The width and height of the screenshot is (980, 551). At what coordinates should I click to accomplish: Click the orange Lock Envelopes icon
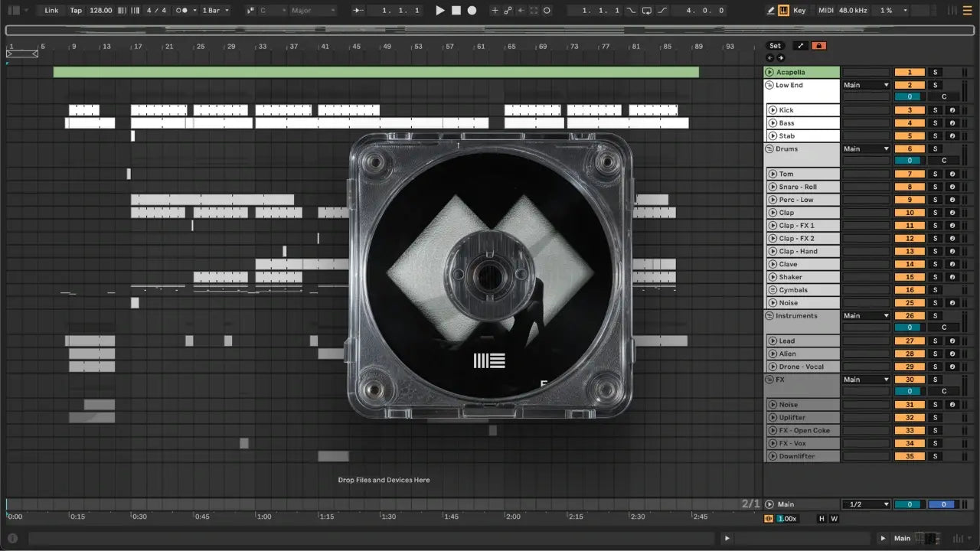click(818, 46)
